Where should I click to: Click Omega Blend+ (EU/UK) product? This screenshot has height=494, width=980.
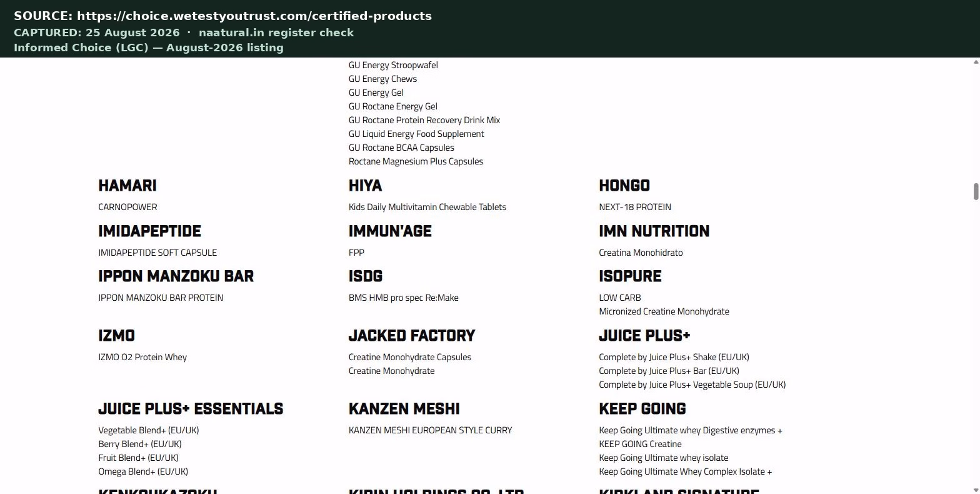click(143, 471)
